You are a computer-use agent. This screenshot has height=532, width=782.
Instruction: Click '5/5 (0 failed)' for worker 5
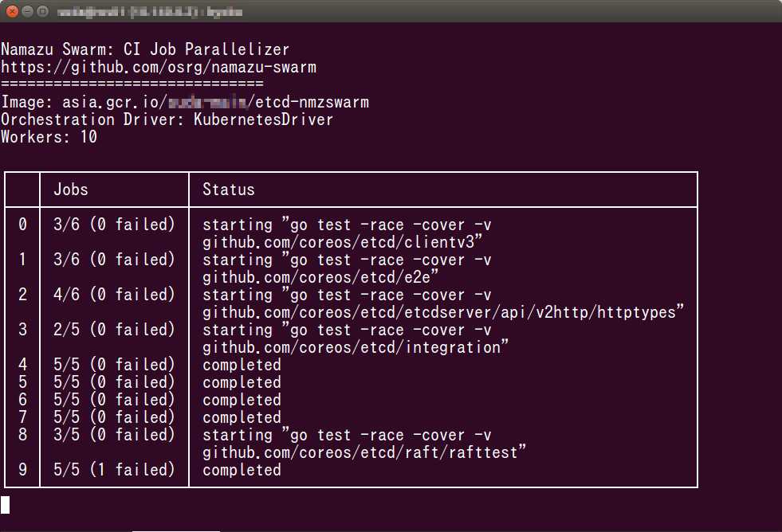pos(114,382)
